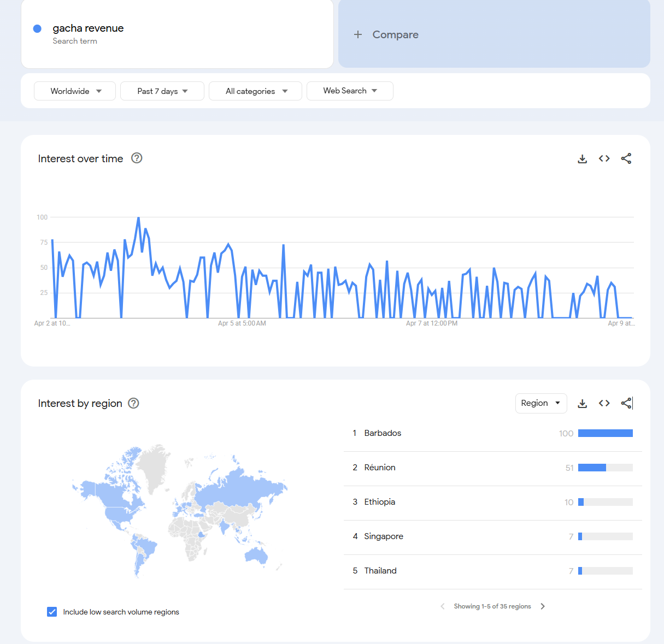Click 'Apr 7 at 12:00 PM' axis label
The width and height of the screenshot is (664, 644).
(432, 323)
